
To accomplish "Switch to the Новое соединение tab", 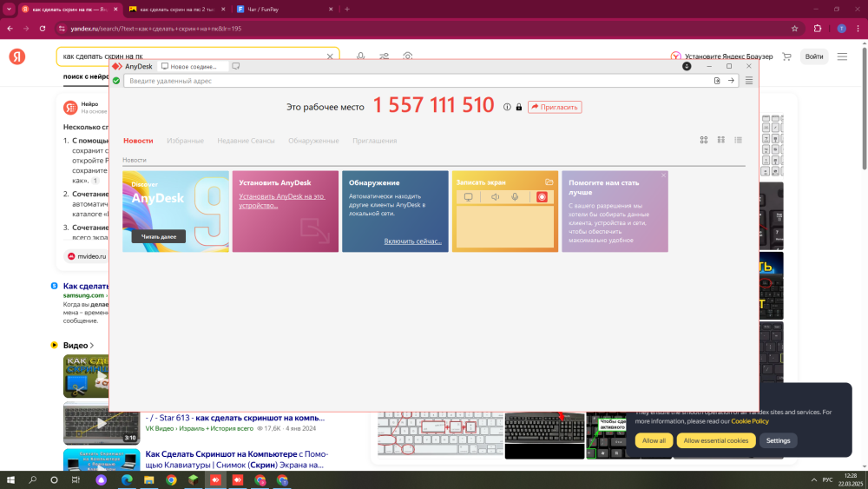I will 192,67.
